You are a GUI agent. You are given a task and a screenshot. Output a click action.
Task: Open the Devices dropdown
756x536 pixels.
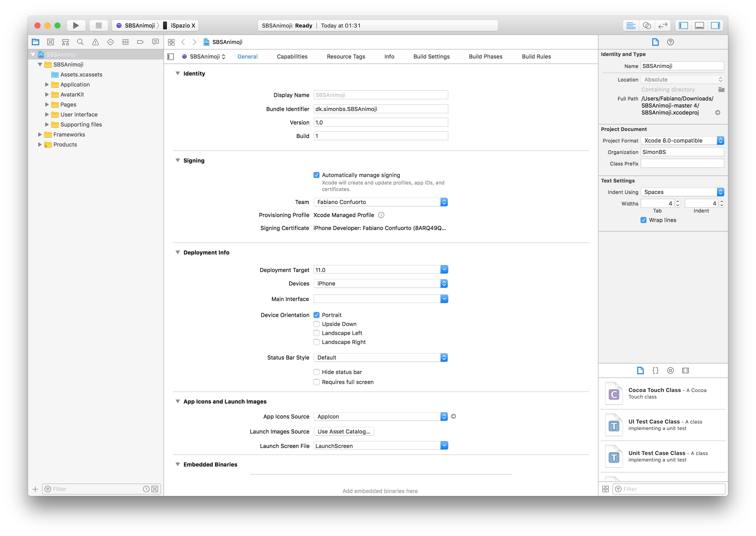[x=380, y=283]
